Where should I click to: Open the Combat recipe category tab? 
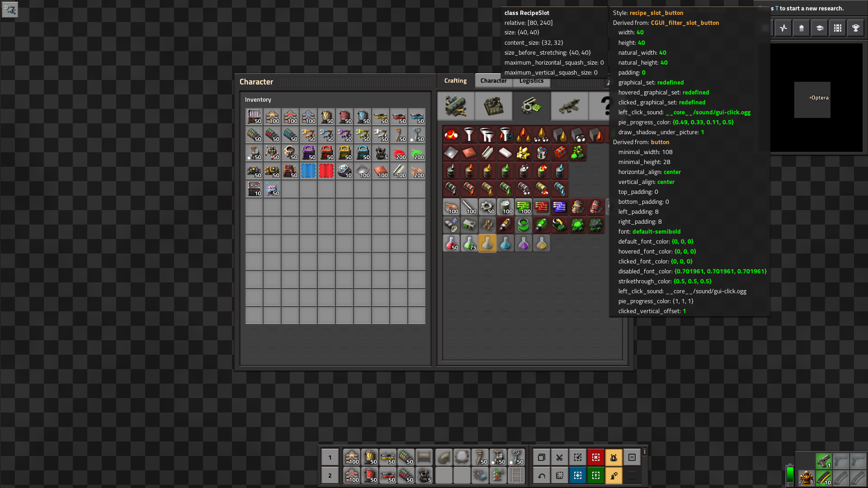pyautogui.click(x=570, y=106)
